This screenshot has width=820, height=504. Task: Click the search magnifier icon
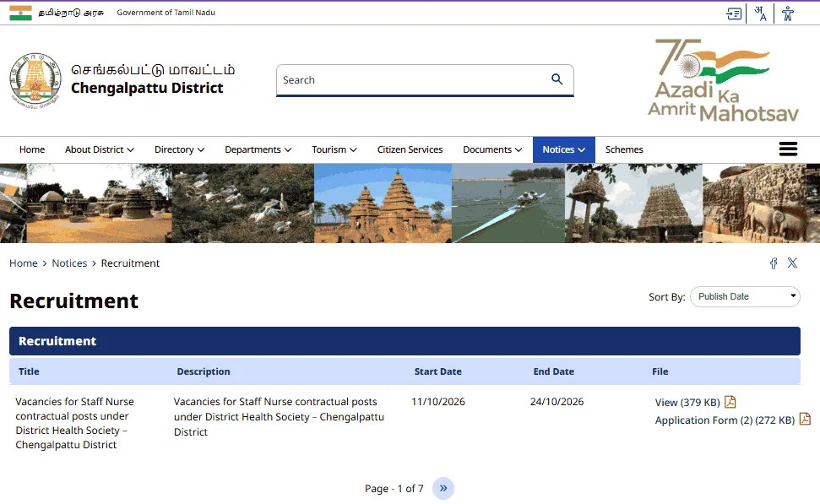point(557,79)
